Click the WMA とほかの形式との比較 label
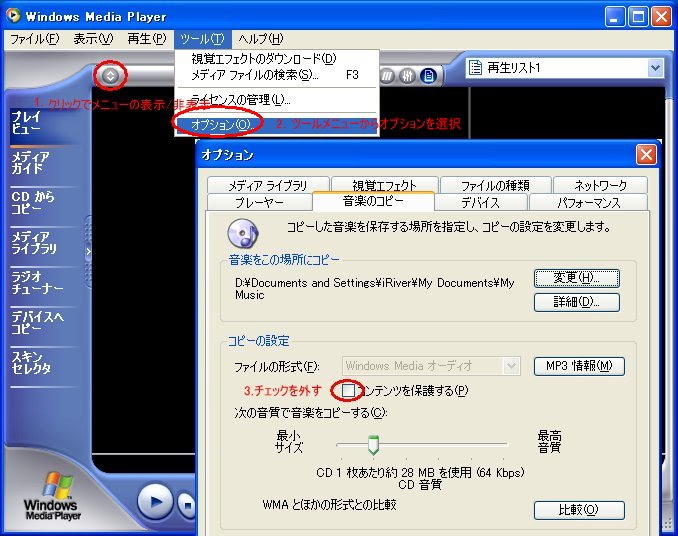 (329, 504)
